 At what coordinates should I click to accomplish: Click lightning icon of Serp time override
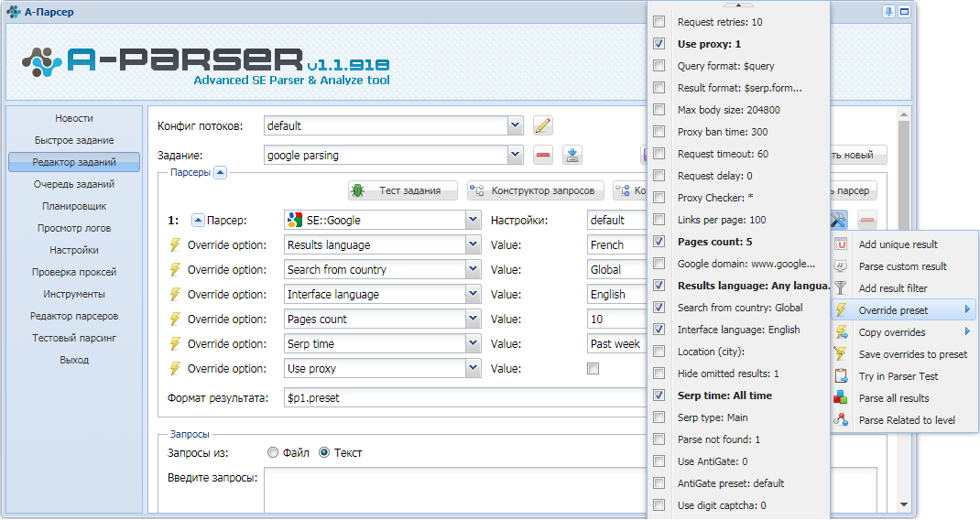pos(175,343)
